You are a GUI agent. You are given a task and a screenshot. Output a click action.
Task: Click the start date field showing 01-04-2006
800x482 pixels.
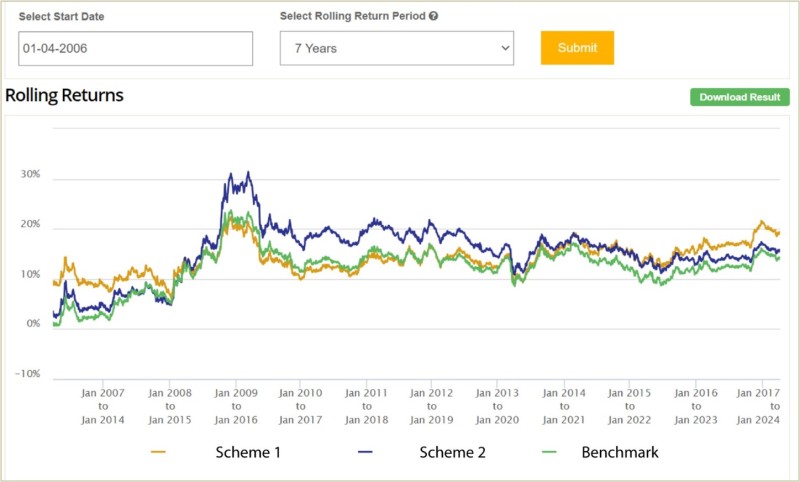[136, 48]
